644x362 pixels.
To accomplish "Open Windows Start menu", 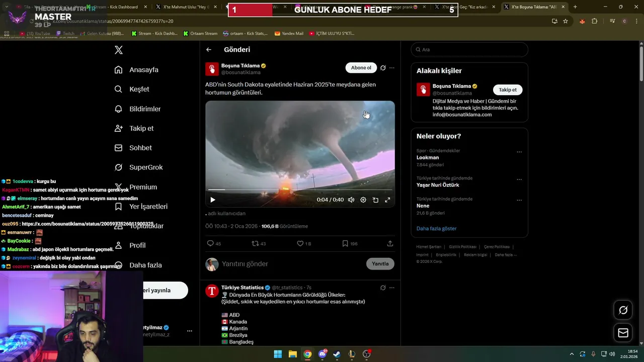I will pyautogui.click(x=278, y=354).
